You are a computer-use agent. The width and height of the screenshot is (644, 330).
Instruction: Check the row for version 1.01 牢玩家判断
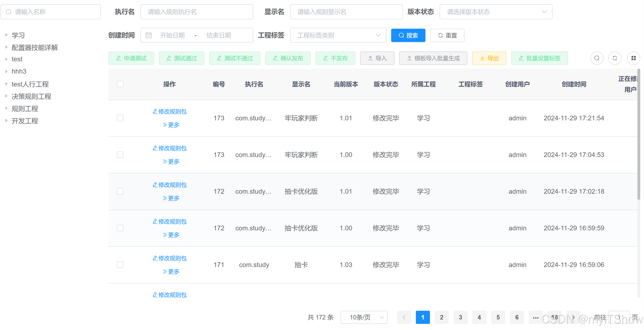click(120, 118)
